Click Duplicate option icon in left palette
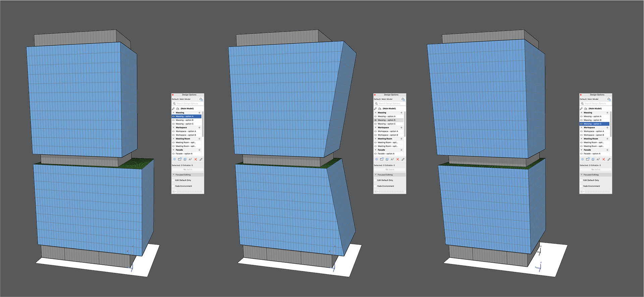644x297 pixels. [x=185, y=159]
